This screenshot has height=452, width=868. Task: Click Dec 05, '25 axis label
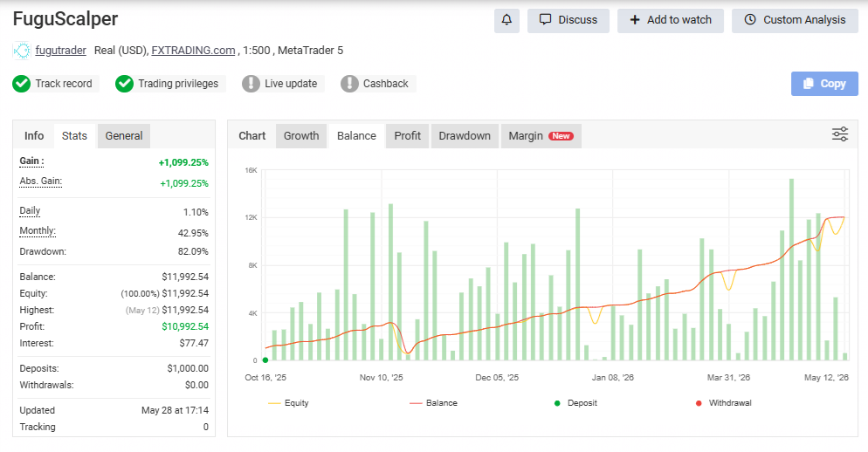point(497,377)
